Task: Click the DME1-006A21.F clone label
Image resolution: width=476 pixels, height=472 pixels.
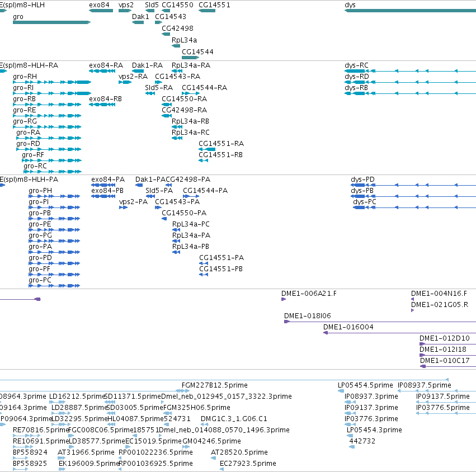Action: [309, 294]
